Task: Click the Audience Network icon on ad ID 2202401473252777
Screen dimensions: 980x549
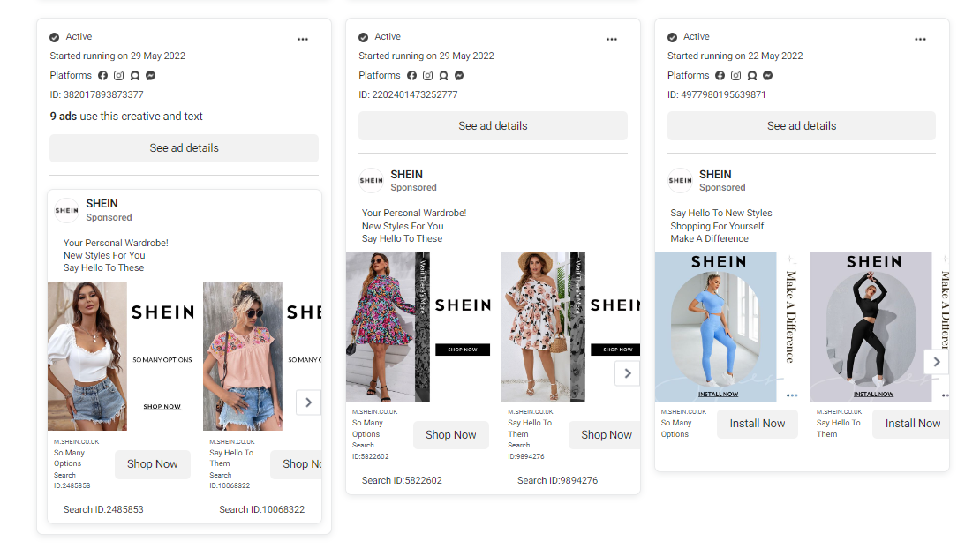Action: tap(443, 76)
